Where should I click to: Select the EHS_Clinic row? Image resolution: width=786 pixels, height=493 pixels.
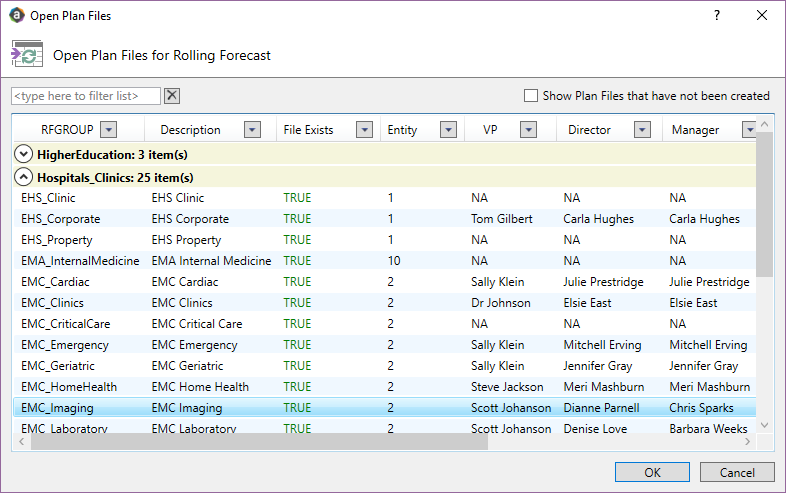click(x=384, y=198)
